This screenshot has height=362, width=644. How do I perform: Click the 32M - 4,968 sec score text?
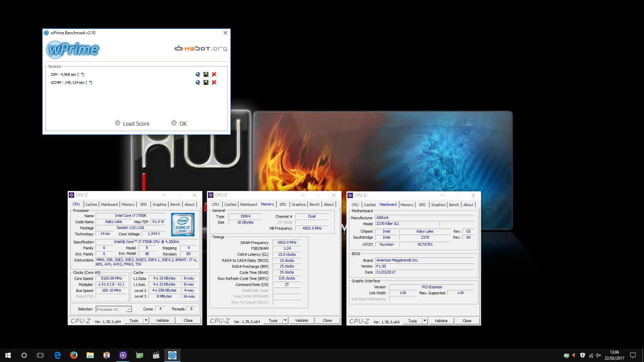[67, 74]
